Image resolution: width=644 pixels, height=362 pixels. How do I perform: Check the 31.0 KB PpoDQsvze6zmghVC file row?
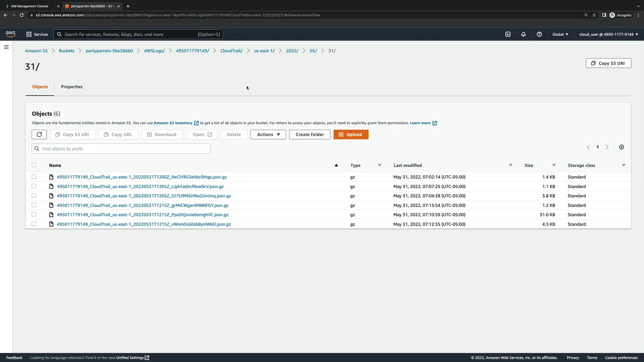coord(34,215)
